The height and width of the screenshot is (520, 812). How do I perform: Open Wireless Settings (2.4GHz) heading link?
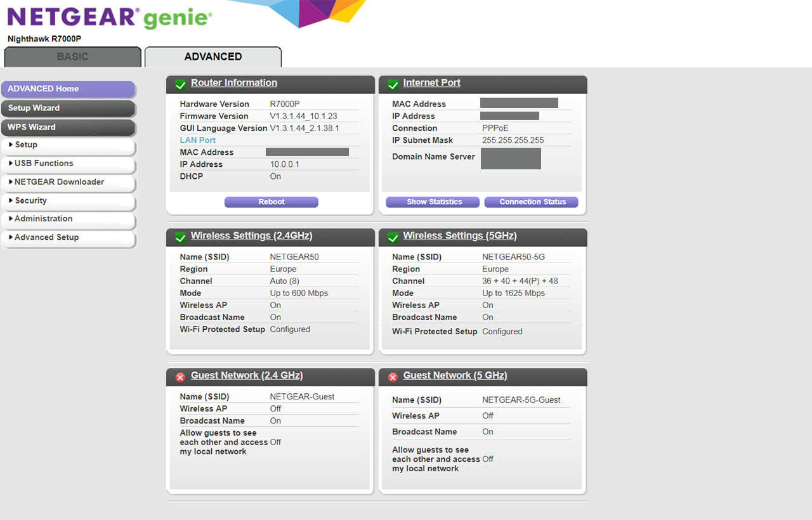(x=252, y=236)
